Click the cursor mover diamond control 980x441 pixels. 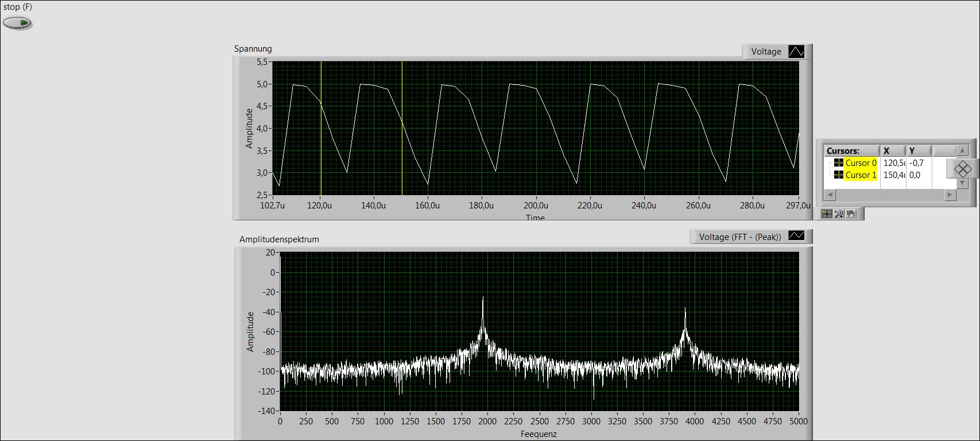tap(963, 169)
